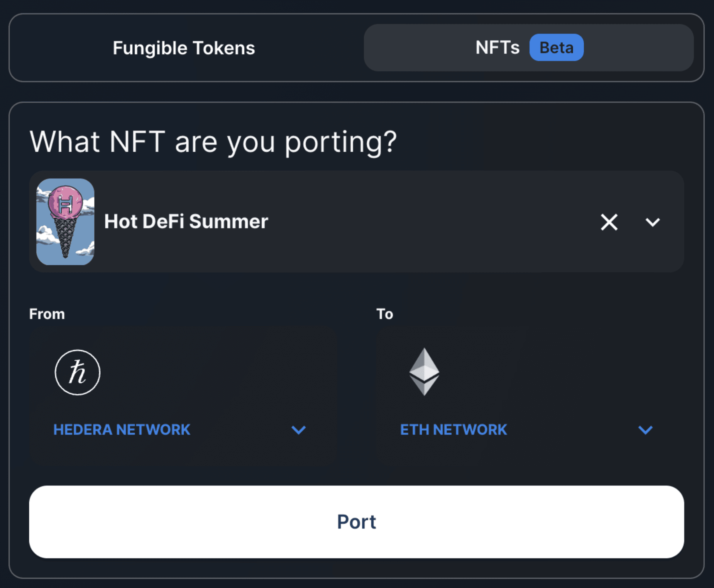Click the ETH NETWORK label
The width and height of the screenshot is (714, 588).
coord(454,430)
